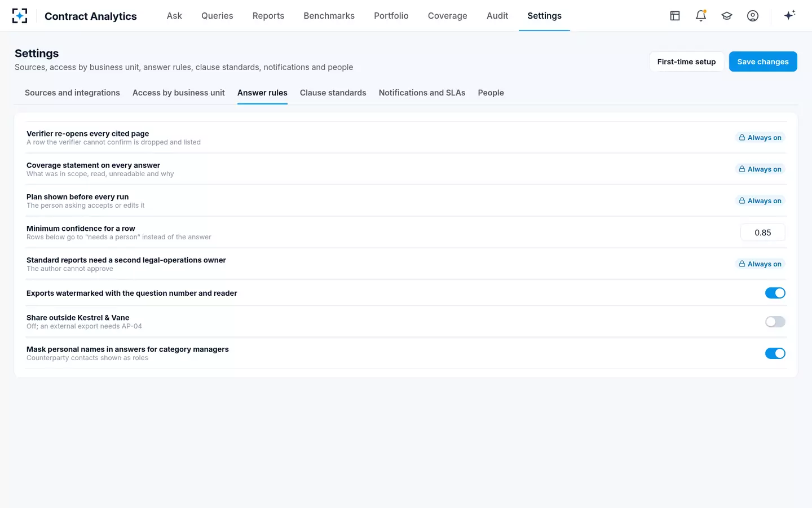The width and height of the screenshot is (812, 508).
Task: Launch the sparkle AI assistant icon
Action: [789, 15]
